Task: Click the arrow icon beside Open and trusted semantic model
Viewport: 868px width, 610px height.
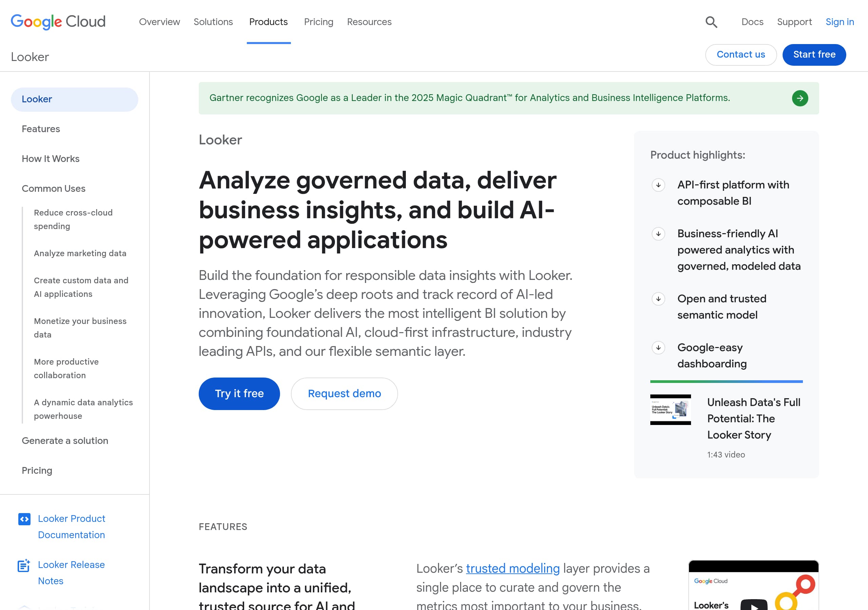Action: click(658, 299)
